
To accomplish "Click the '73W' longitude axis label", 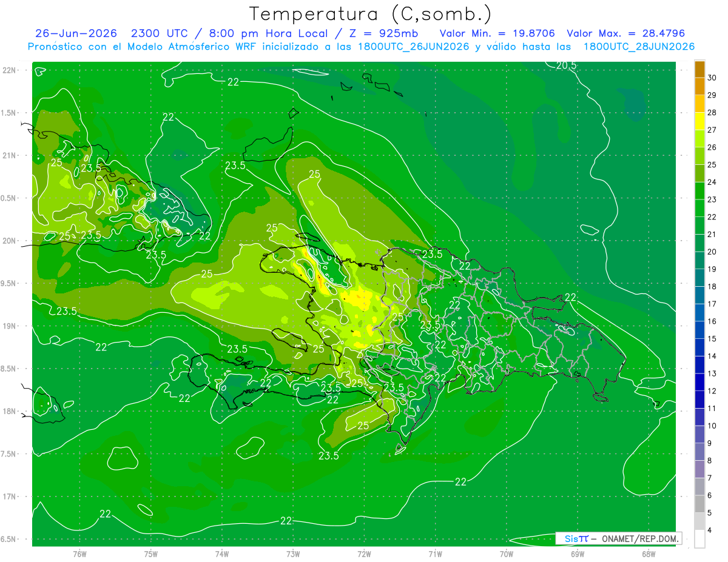I will click(x=293, y=554).
